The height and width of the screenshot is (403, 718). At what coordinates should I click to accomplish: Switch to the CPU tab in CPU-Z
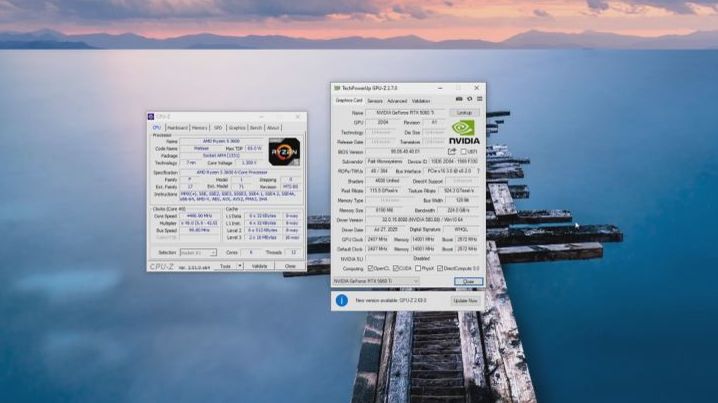[157, 128]
